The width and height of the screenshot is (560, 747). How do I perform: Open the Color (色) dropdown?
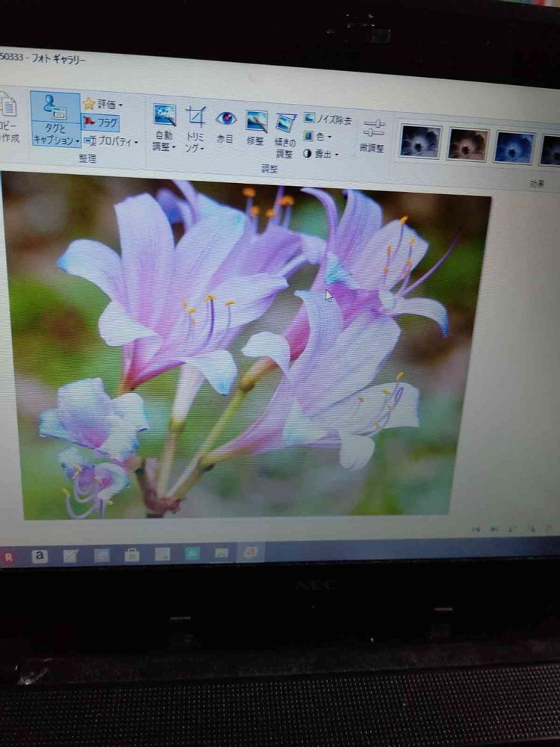318,137
